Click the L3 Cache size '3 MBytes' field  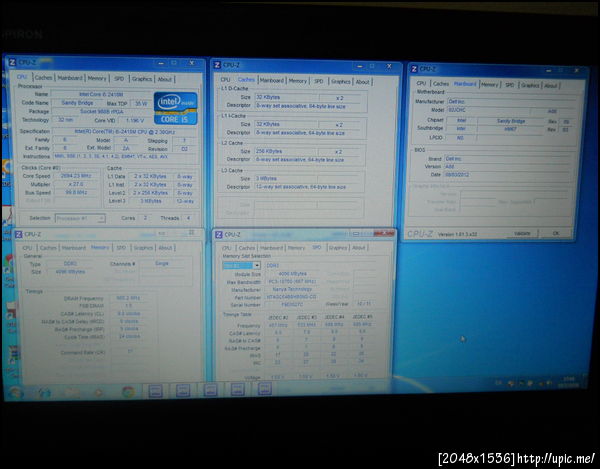point(285,179)
